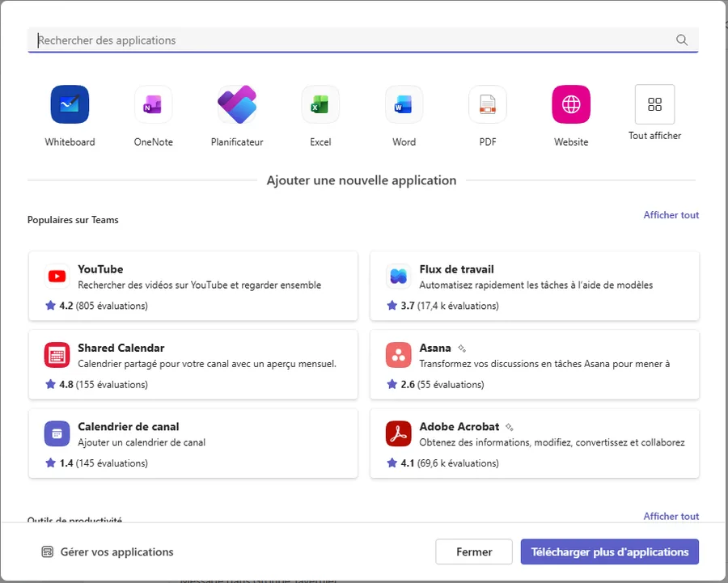The width and height of the screenshot is (728, 583).
Task: Open the Asana card title
Action: (x=435, y=348)
